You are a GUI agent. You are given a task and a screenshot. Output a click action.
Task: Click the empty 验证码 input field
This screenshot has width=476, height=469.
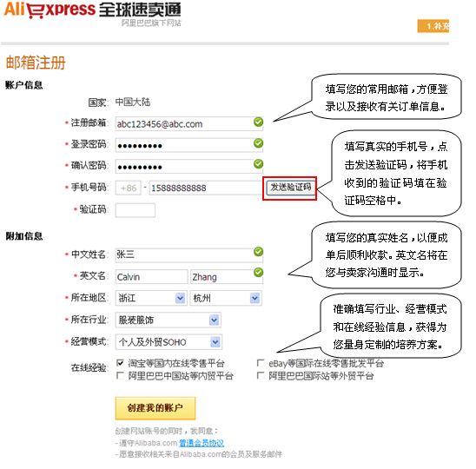pyautogui.click(x=136, y=210)
